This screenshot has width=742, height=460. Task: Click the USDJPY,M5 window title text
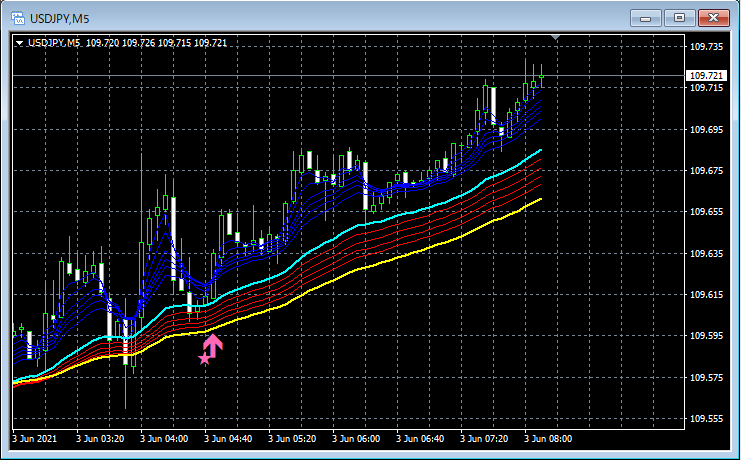tap(60, 19)
